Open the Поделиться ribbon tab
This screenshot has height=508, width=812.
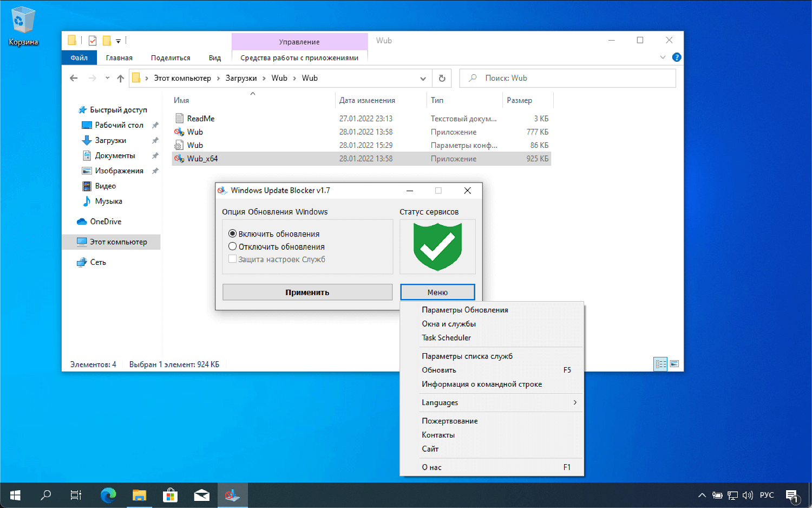171,57
